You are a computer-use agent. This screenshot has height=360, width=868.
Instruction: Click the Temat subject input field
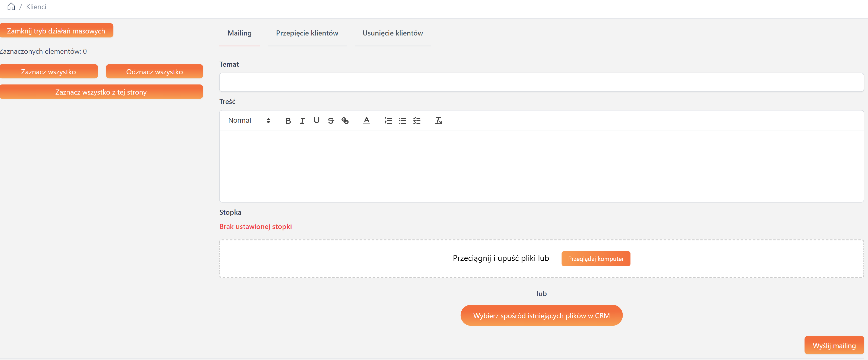541,82
